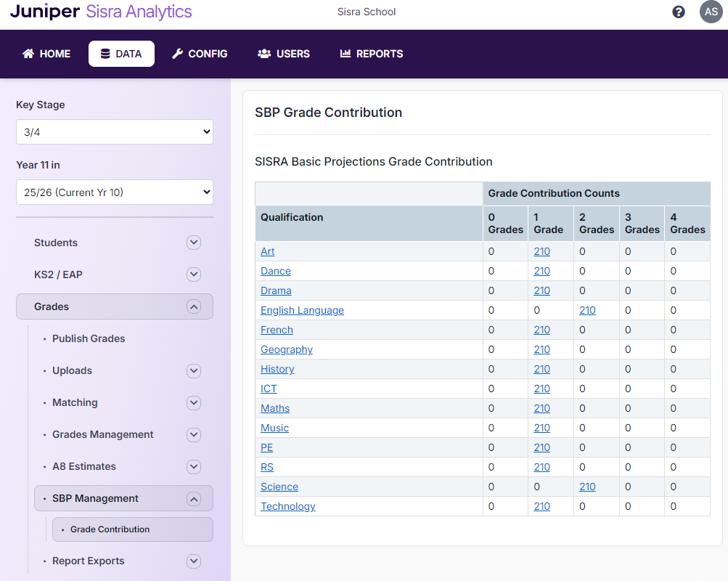The height and width of the screenshot is (581, 728).
Task: Click the help question-mark icon
Action: (x=678, y=12)
